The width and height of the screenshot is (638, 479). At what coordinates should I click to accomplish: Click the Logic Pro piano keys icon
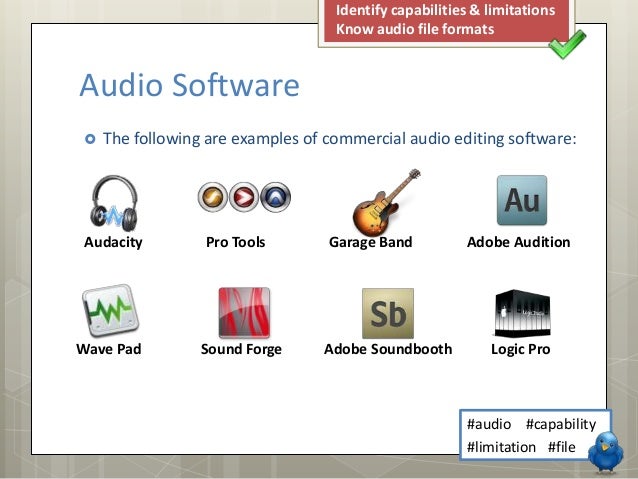pyautogui.click(x=522, y=313)
